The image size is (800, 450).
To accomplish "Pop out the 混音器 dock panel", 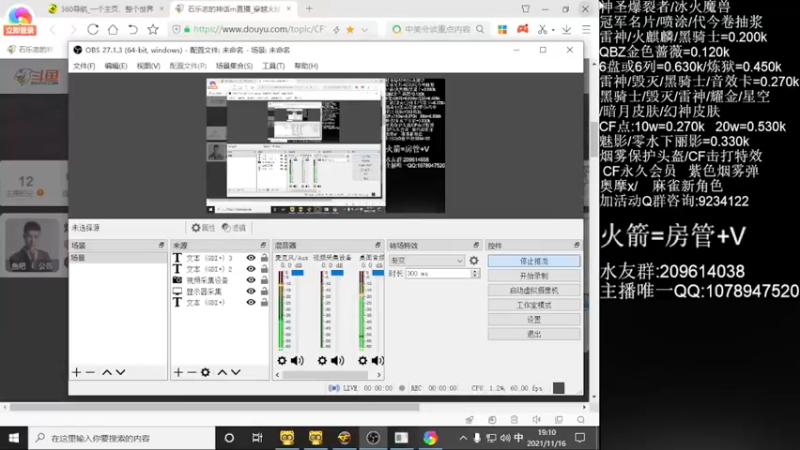I will pos(378,245).
